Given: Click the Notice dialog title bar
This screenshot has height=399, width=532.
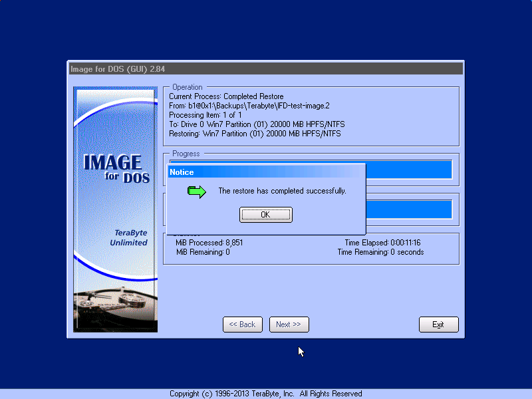Looking at the screenshot, I should click(x=266, y=172).
